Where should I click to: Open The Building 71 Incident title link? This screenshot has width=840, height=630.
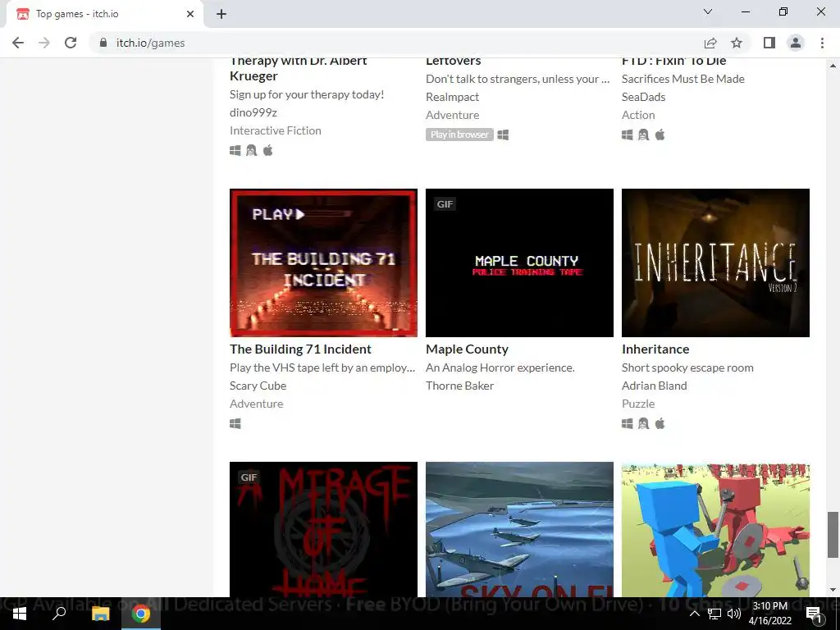(300, 349)
